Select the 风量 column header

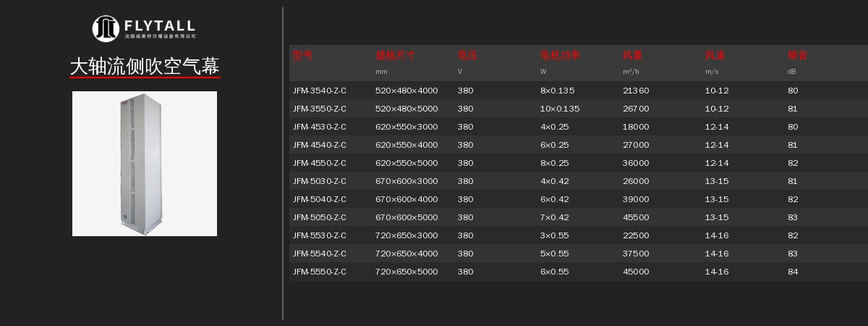[633, 55]
